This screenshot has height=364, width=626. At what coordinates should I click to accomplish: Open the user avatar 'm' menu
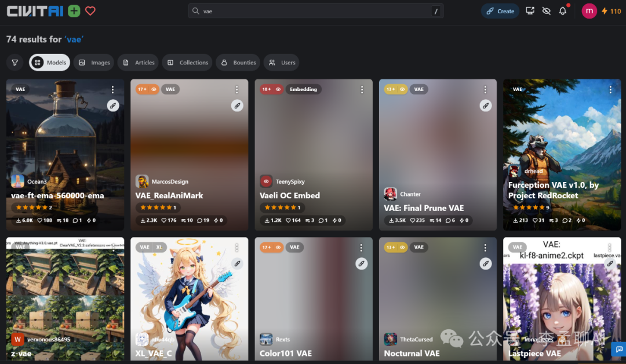point(589,11)
